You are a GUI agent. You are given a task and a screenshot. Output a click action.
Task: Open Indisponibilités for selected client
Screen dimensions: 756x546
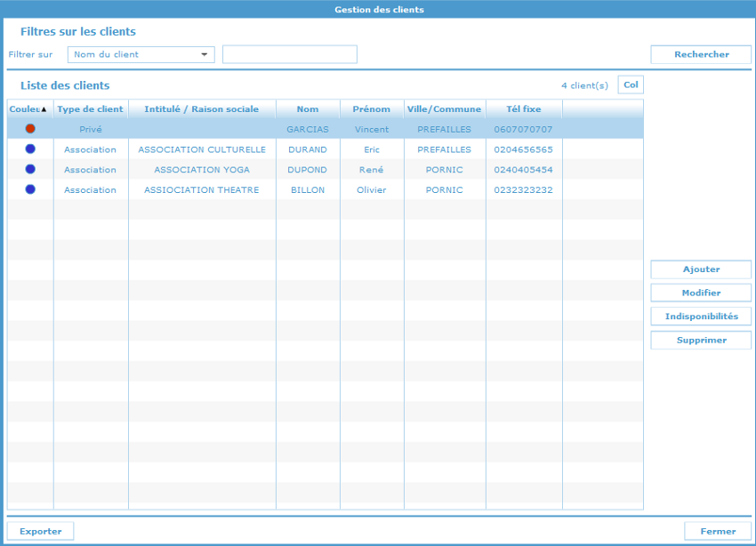coord(701,317)
